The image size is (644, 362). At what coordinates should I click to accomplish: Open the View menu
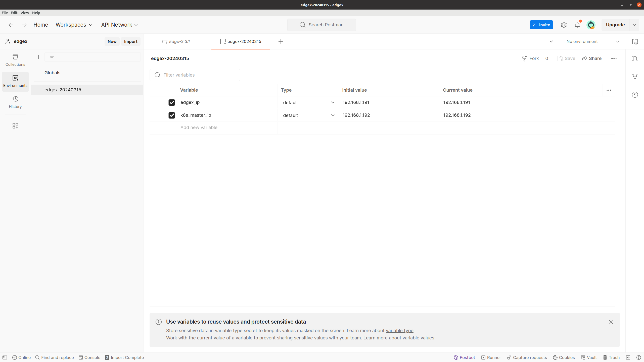(25, 13)
